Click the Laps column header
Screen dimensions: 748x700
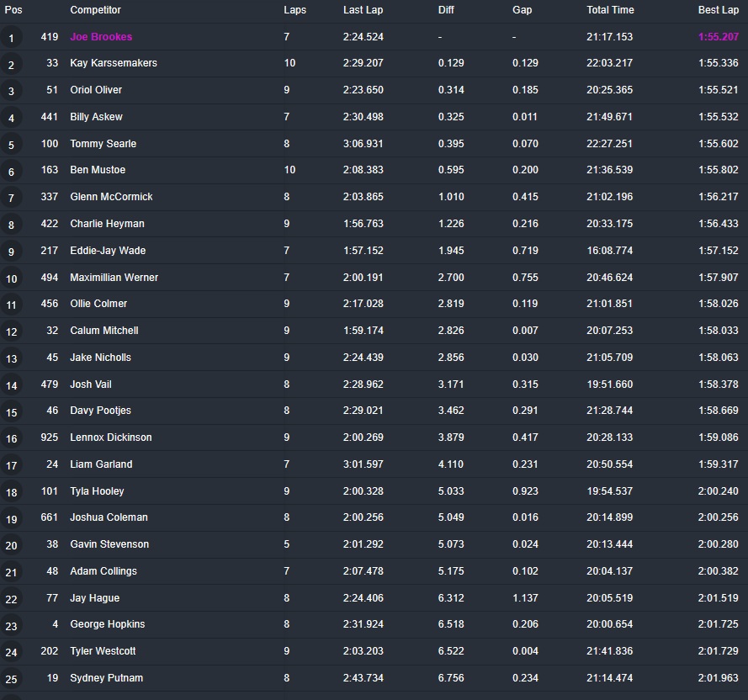pyautogui.click(x=294, y=10)
